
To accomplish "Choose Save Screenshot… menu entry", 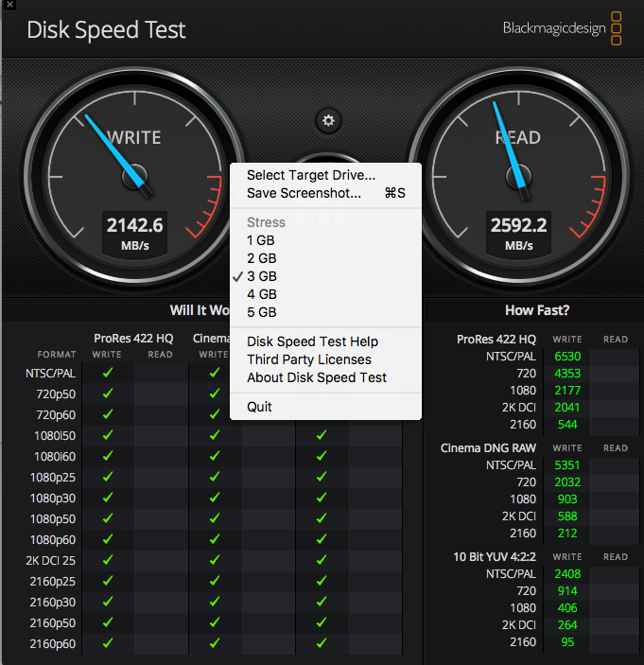I will [325, 193].
